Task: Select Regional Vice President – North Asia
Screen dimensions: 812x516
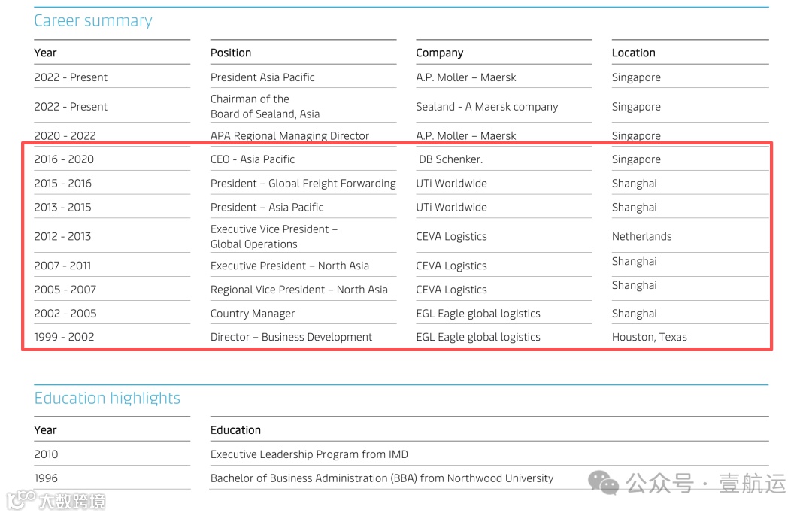Action: point(298,290)
